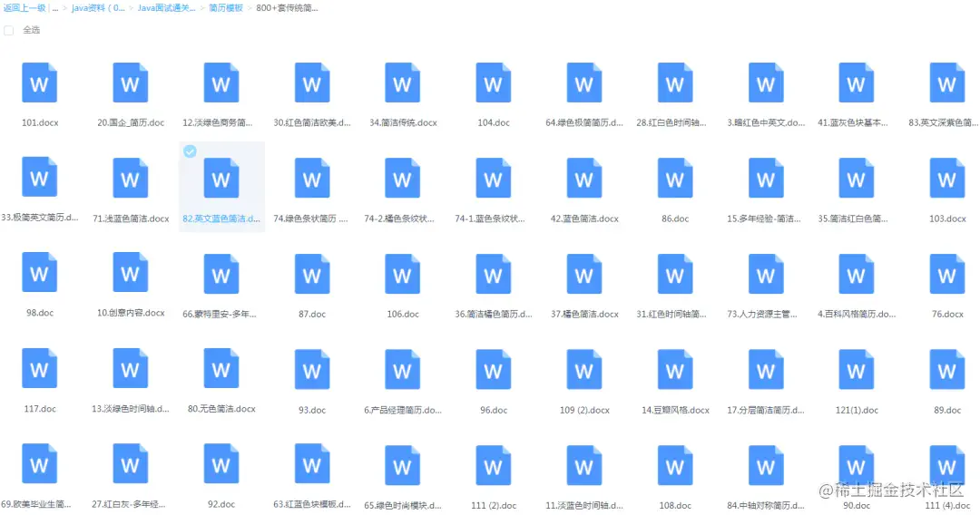
Task: Select the 117.doc file icon
Action: (39, 368)
